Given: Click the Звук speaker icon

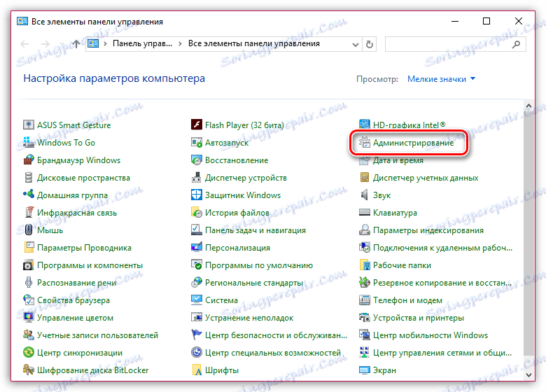Looking at the screenshot, I should click(364, 195).
